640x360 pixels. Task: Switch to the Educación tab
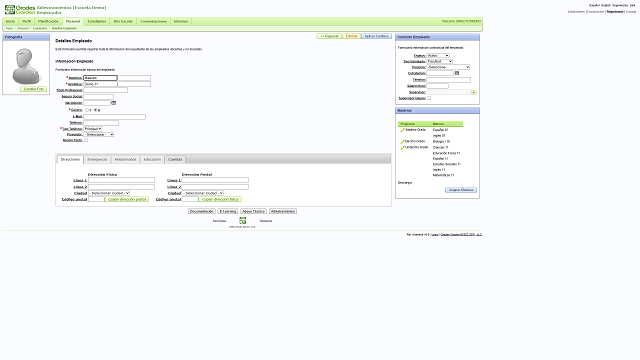tap(152, 160)
